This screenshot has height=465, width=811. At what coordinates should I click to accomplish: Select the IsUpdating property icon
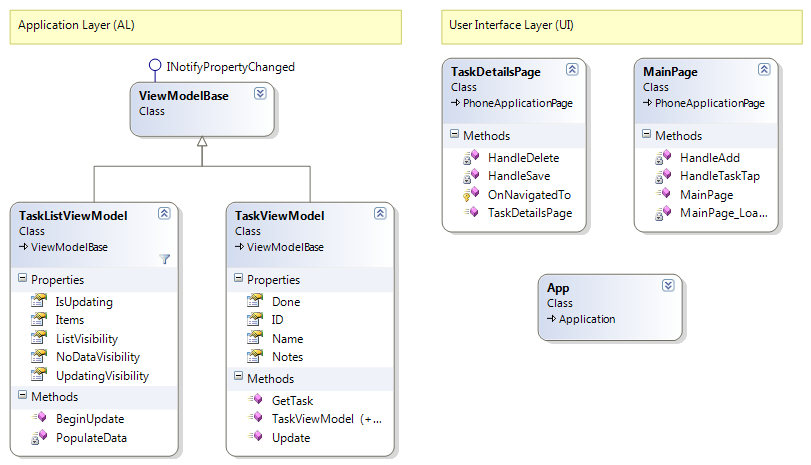coord(39,301)
